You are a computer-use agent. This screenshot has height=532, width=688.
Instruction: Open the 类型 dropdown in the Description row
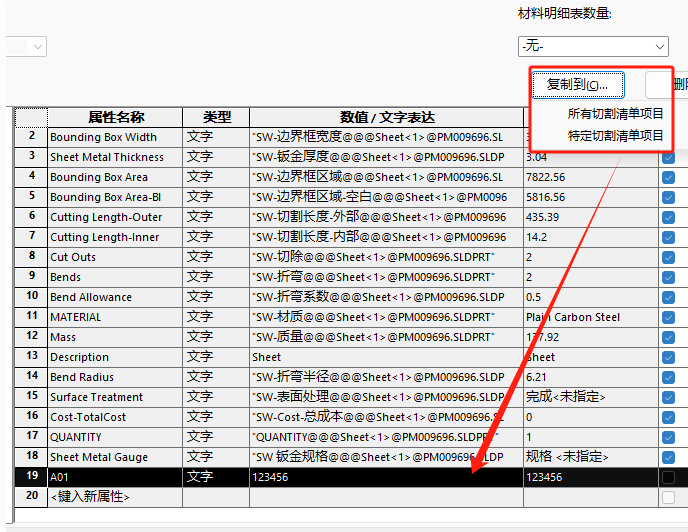(216, 357)
